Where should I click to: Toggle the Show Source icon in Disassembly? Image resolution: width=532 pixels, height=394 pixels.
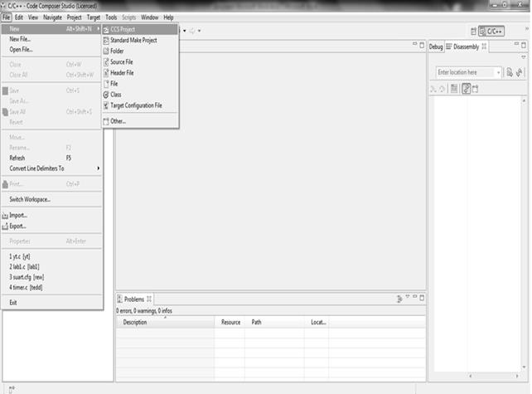(x=454, y=89)
